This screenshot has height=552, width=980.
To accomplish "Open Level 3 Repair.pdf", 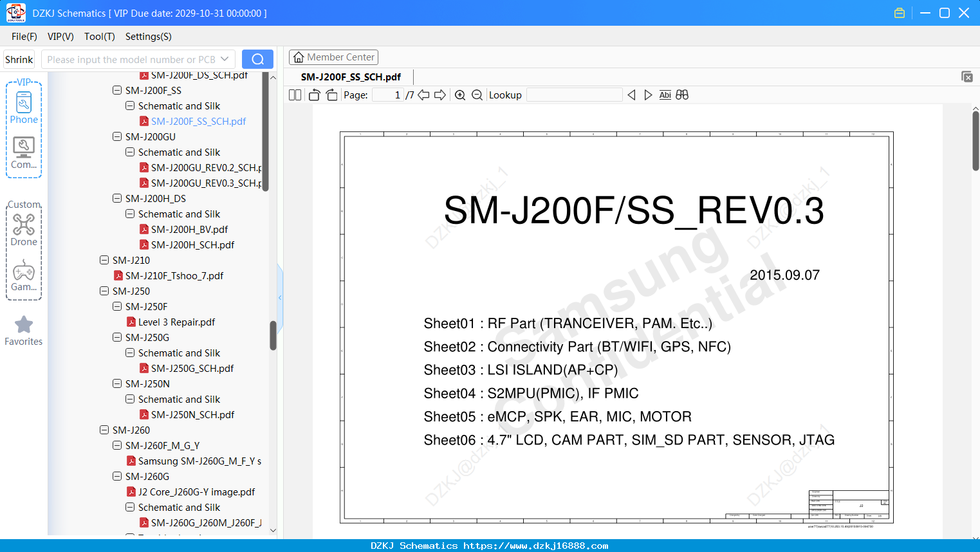I will [176, 322].
